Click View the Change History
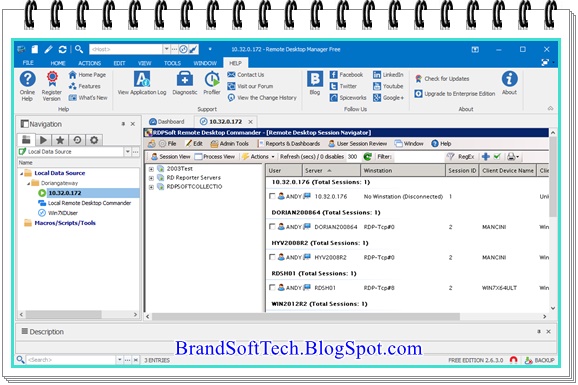578x385 pixels. (x=262, y=98)
